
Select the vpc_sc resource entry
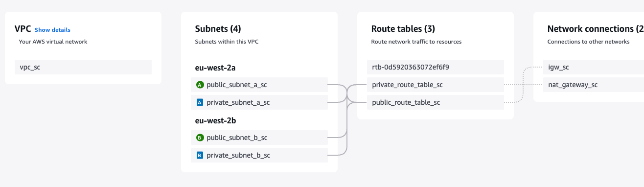pyautogui.click(x=83, y=67)
